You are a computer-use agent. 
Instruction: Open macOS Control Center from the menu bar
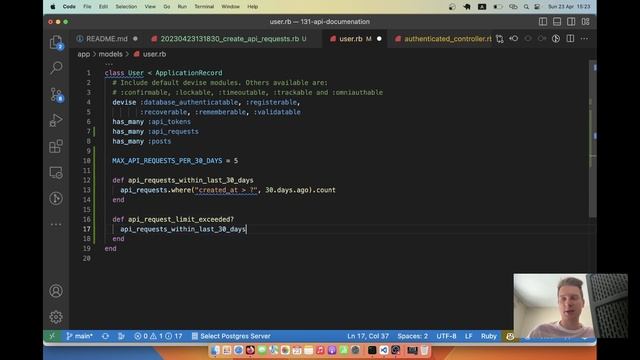[537, 7]
